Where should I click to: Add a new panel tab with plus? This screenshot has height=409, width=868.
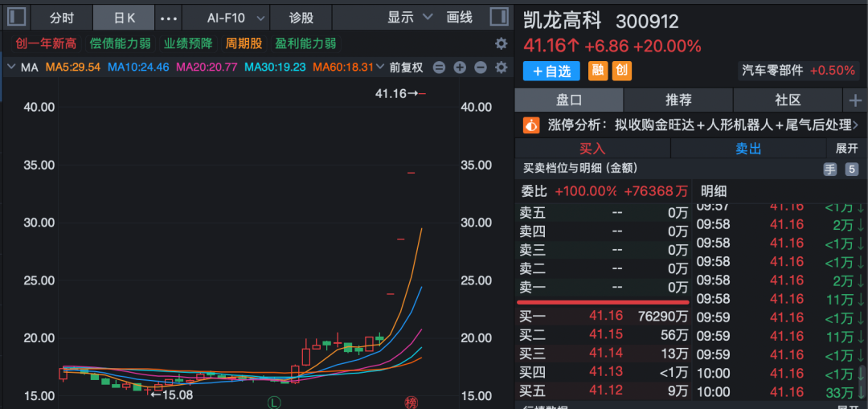(854, 100)
